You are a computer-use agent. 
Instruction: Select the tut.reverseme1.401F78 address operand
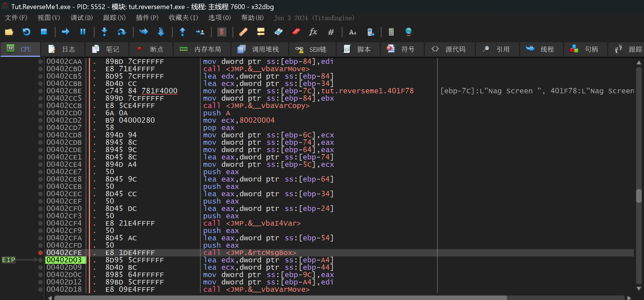pos(367,91)
